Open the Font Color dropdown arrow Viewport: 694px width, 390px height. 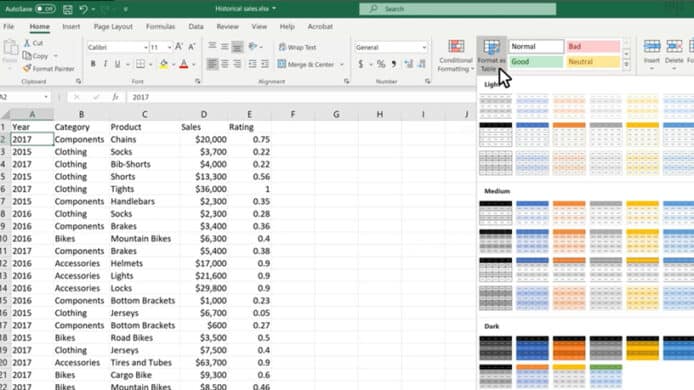pyautogui.click(x=194, y=65)
